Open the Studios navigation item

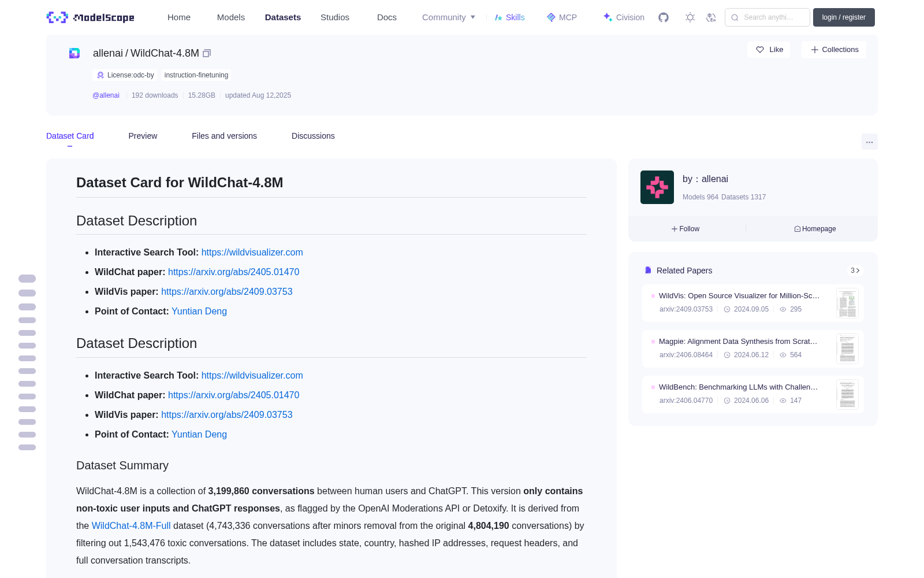(335, 17)
